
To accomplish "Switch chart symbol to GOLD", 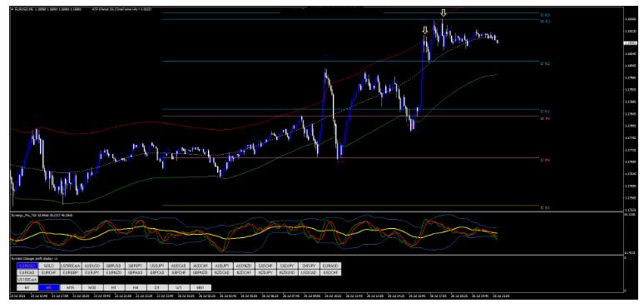I will (x=49, y=266).
